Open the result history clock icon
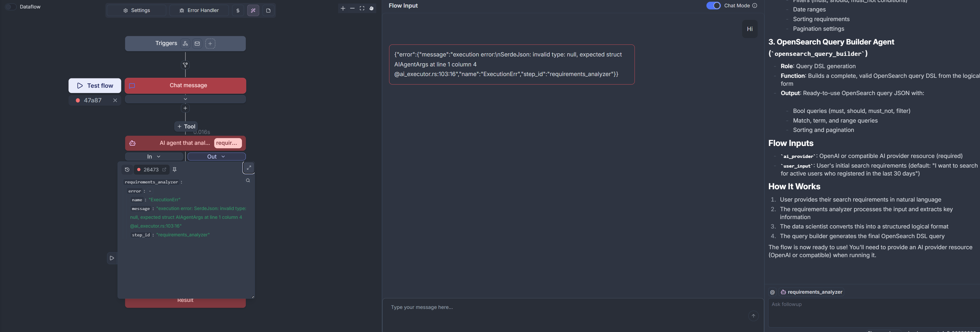980x332 pixels. click(x=127, y=170)
